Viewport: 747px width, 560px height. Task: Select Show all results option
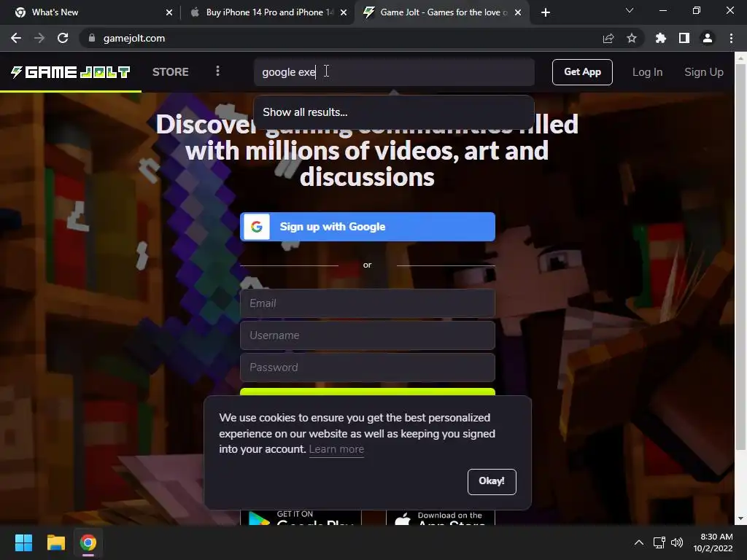coord(394,112)
